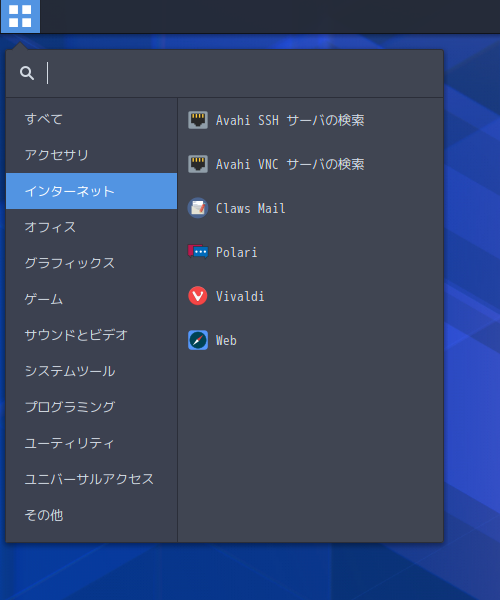Launch Avahi SSH server browser icon
The image size is (500, 600).
[x=198, y=120]
